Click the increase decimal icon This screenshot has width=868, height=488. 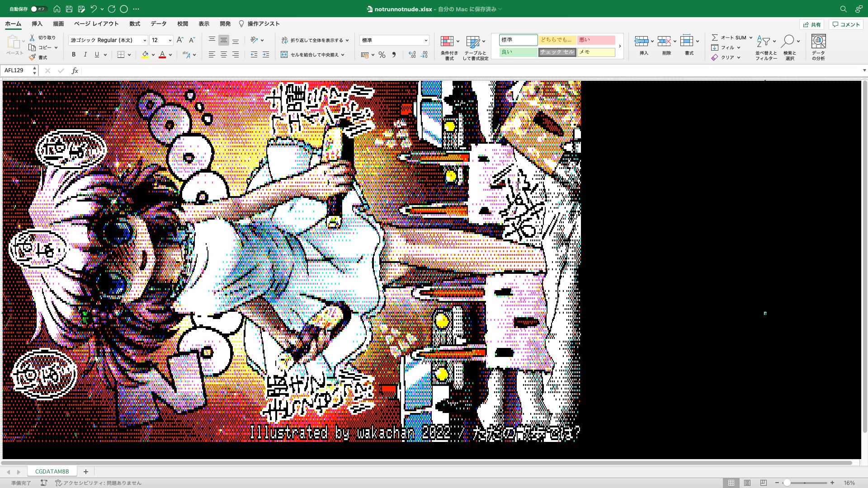coord(412,55)
